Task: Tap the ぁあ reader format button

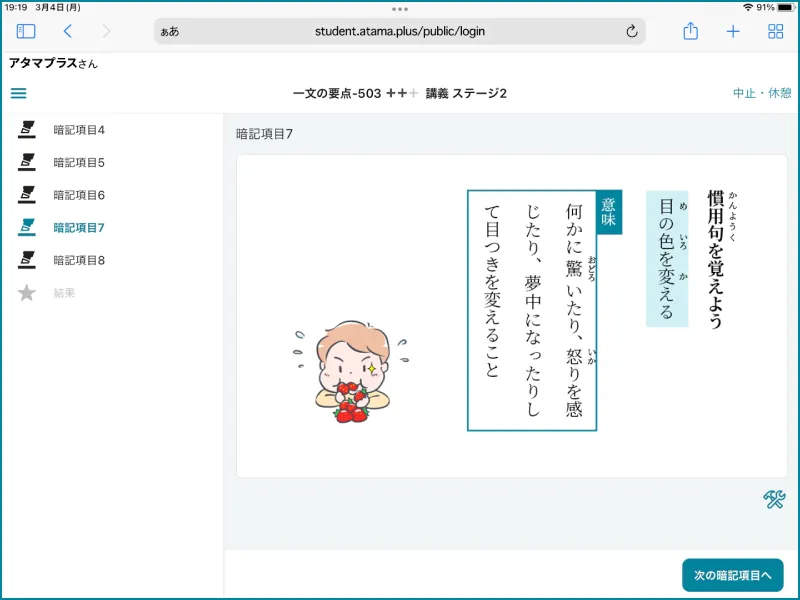Action: pyautogui.click(x=170, y=32)
